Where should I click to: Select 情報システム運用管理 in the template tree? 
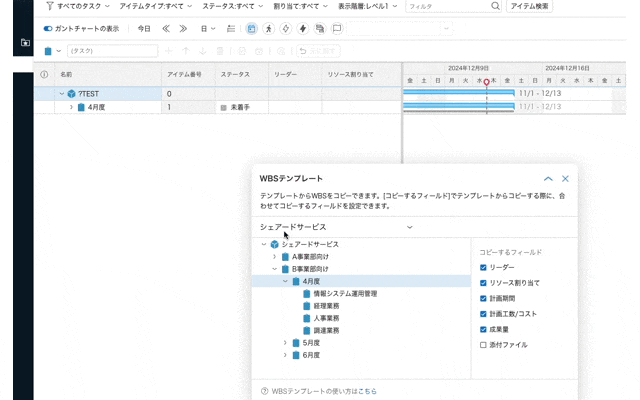[345, 294]
